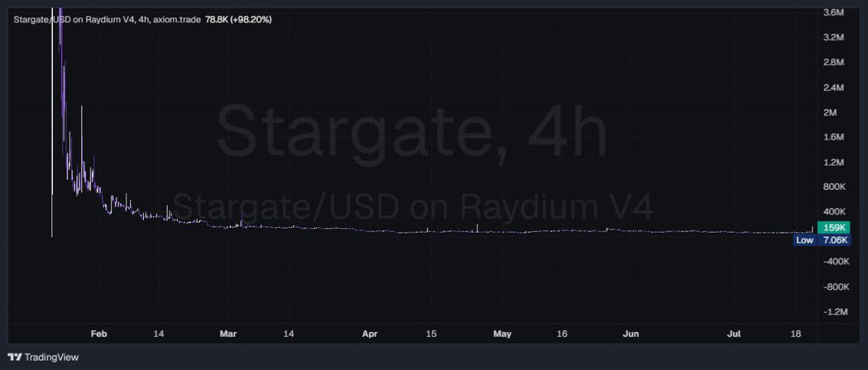
Task: Click the Mar date on time axis
Action: pyautogui.click(x=229, y=334)
